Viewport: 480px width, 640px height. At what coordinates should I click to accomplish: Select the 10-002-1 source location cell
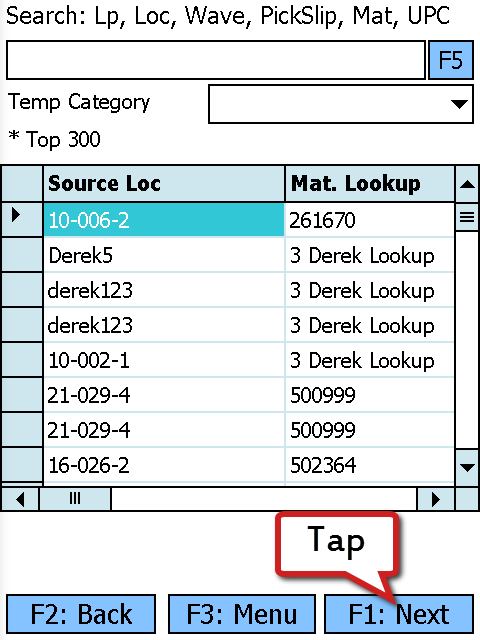(x=164, y=360)
